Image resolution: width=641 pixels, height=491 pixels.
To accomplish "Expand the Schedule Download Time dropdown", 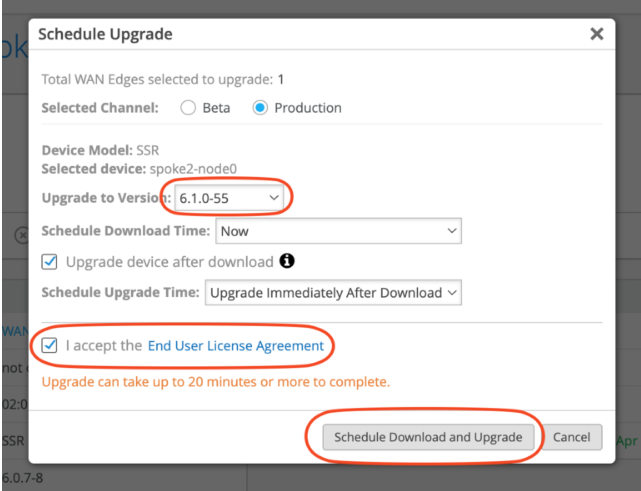I will click(x=338, y=231).
